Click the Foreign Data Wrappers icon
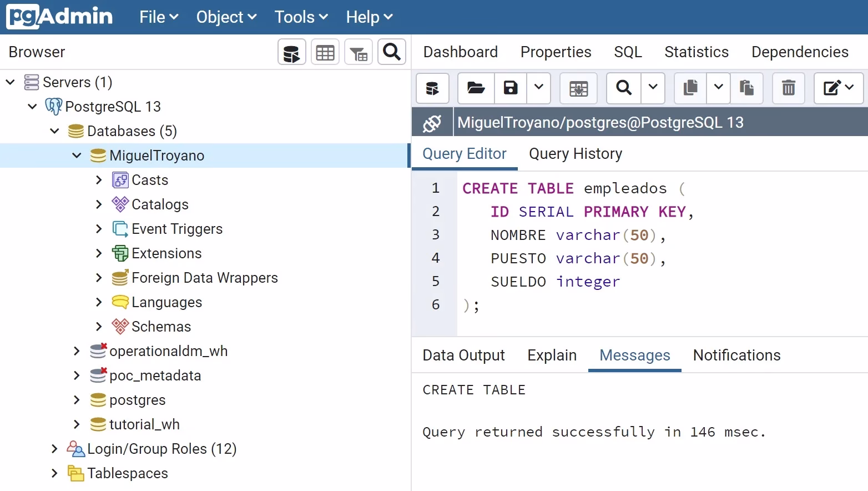This screenshot has height=491, width=868. click(x=120, y=278)
